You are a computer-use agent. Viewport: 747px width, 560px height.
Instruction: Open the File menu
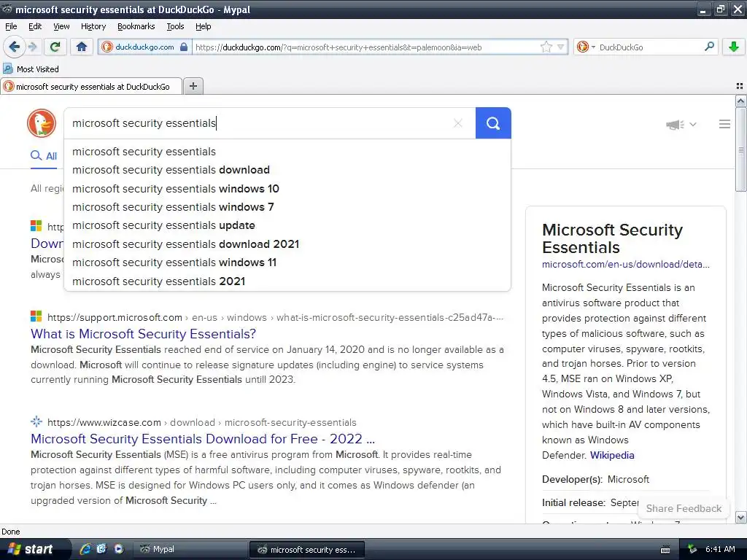coord(11,26)
